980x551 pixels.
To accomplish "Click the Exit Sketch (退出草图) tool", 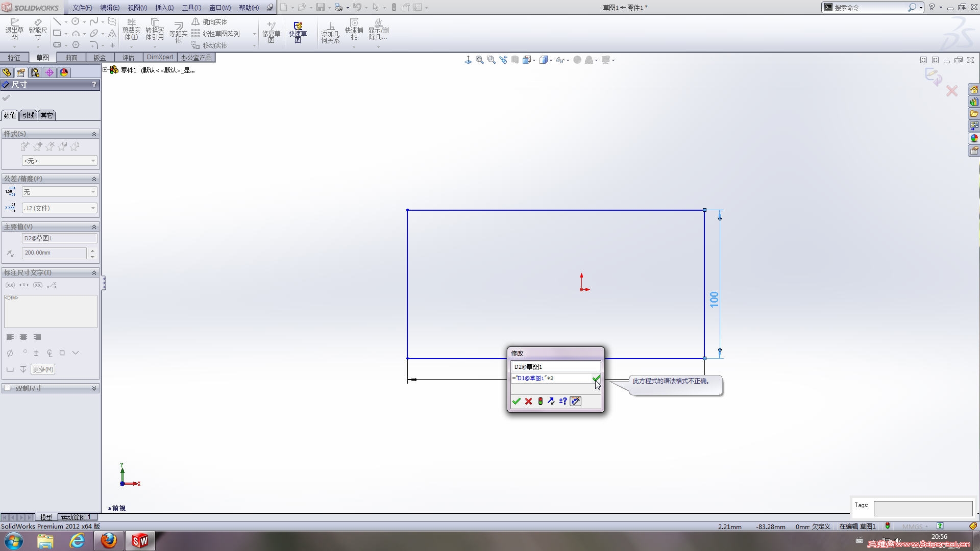I will pyautogui.click(x=14, y=30).
